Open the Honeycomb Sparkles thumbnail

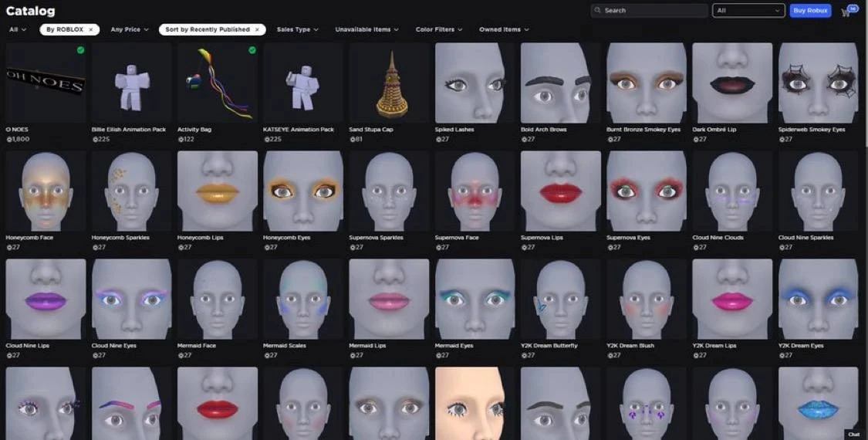tap(132, 191)
